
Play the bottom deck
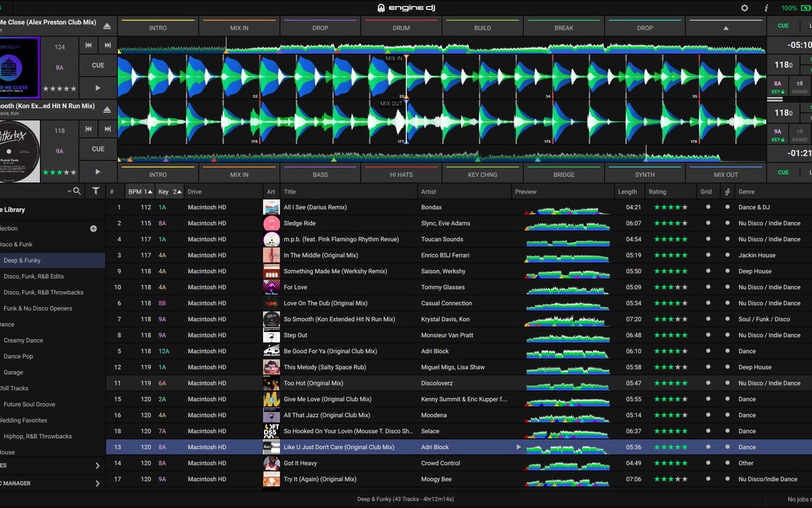click(98, 171)
